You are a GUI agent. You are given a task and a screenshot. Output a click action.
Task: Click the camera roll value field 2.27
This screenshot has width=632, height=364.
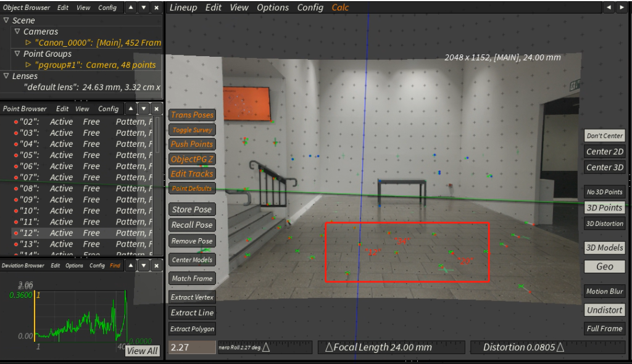point(192,347)
